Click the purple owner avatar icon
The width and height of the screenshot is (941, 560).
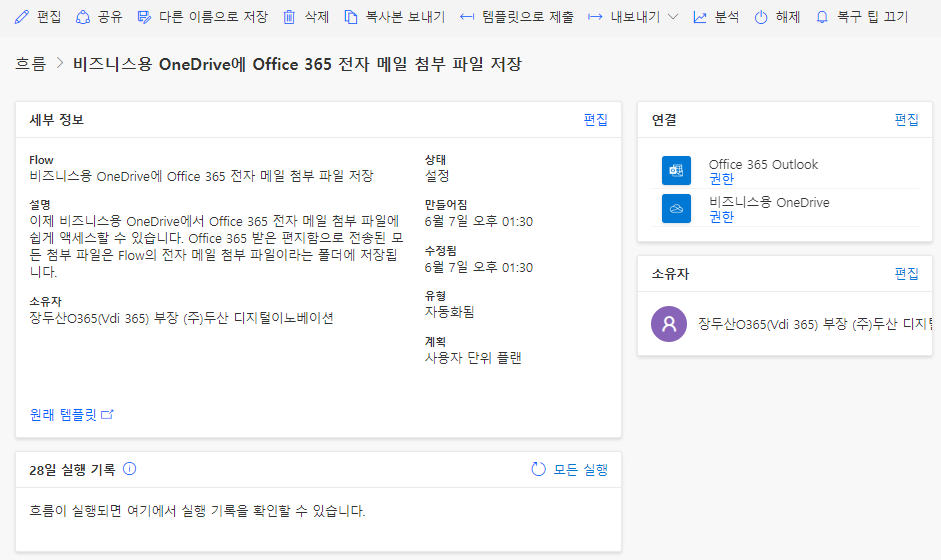pyautogui.click(x=669, y=324)
